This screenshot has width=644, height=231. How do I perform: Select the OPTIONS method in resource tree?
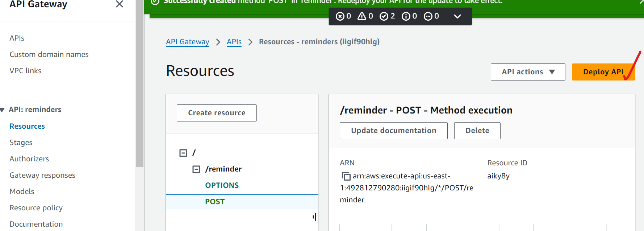(x=222, y=185)
